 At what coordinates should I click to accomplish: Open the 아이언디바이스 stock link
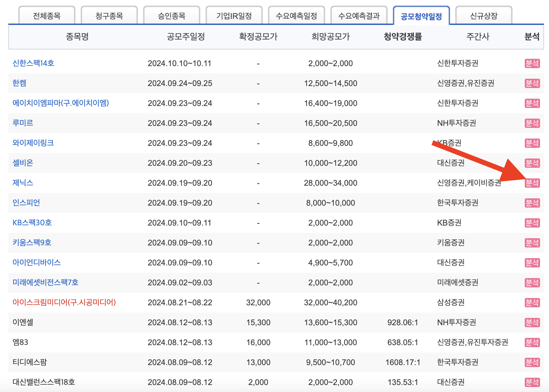point(37,262)
